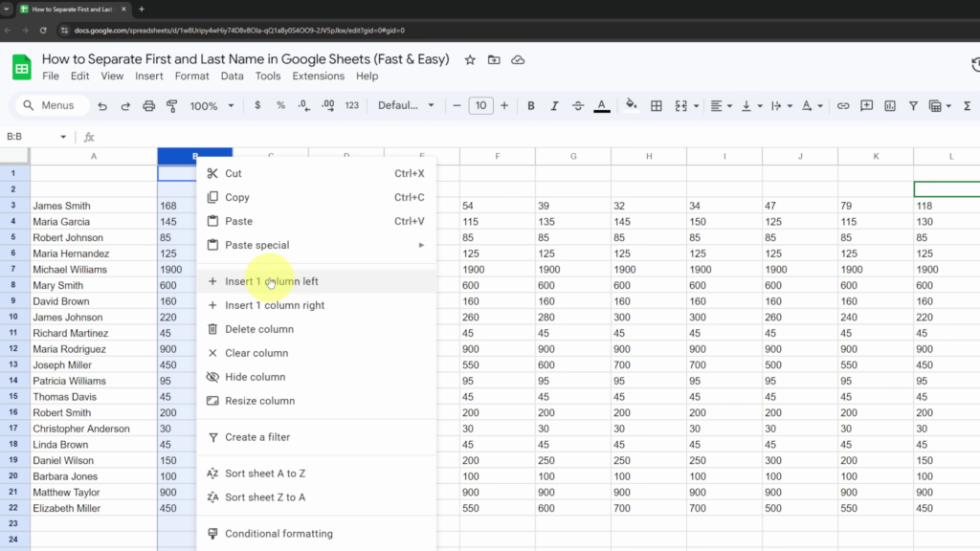
Task: Select the Paint format tool
Action: click(x=171, y=105)
